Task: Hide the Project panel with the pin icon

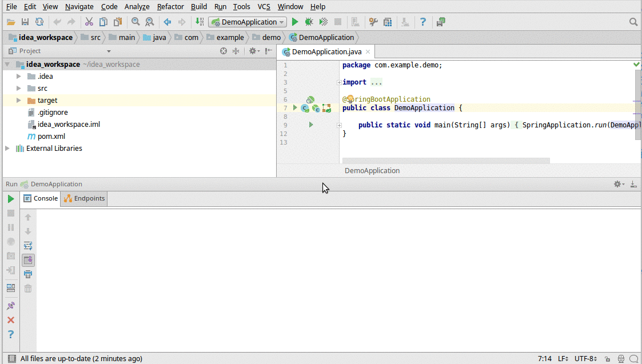Action: coord(268,51)
